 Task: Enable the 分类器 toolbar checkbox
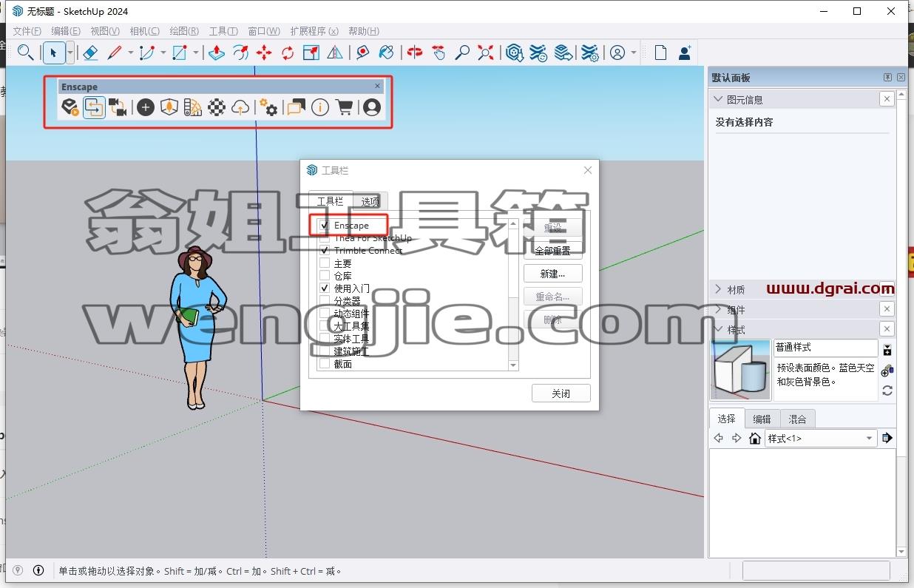pos(324,301)
